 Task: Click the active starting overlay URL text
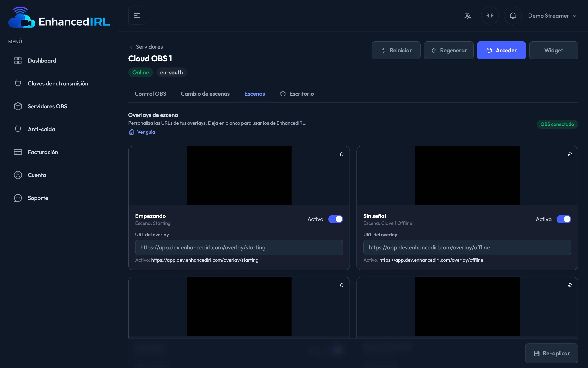click(x=205, y=260)
